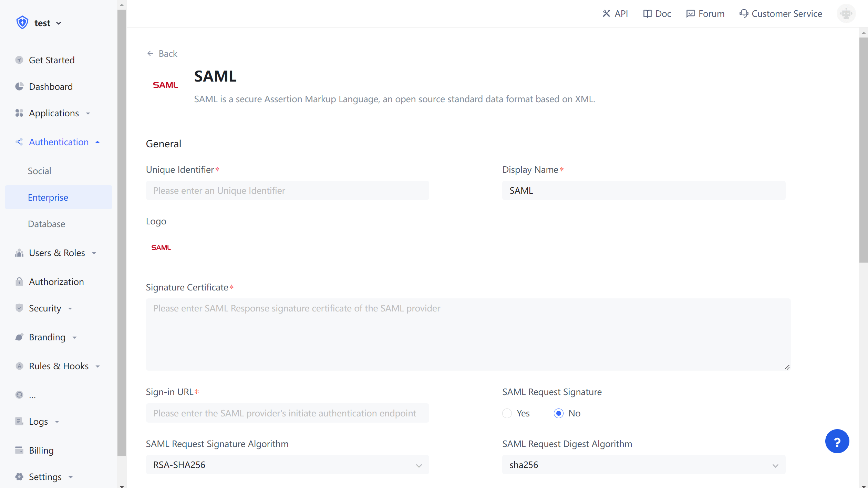
Task: Click the Customer Service headset icon
Action: coord(744,14)
